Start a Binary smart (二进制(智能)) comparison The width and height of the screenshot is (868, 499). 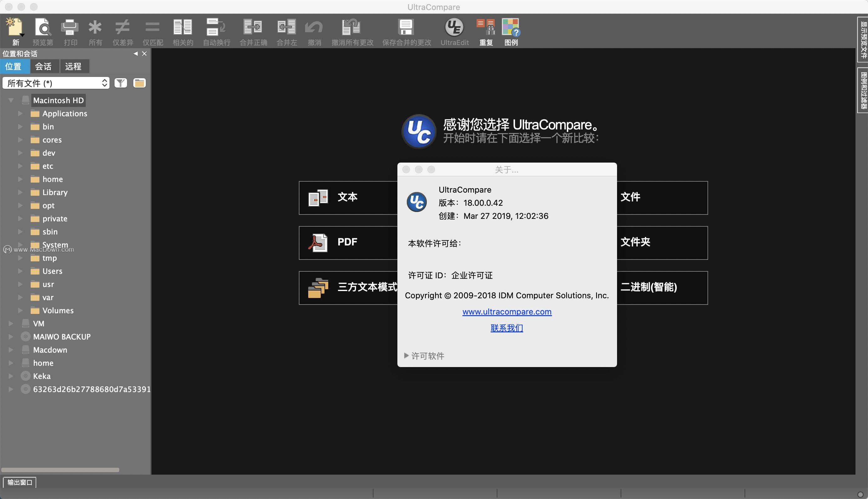point(662,288)
